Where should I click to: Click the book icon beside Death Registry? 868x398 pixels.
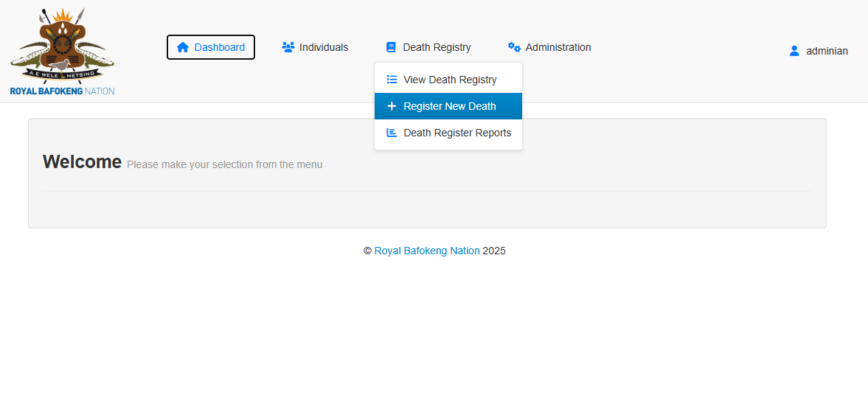(391, 47)
